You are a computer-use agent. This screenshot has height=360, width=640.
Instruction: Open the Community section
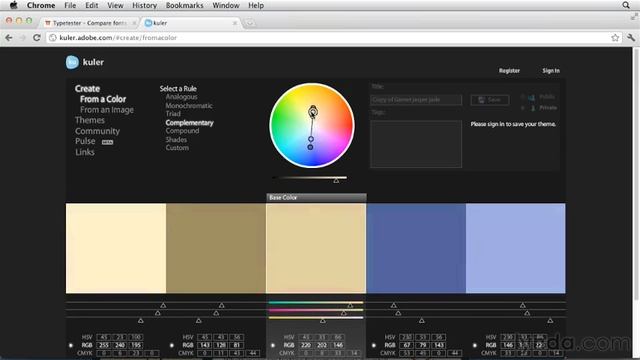97,131
